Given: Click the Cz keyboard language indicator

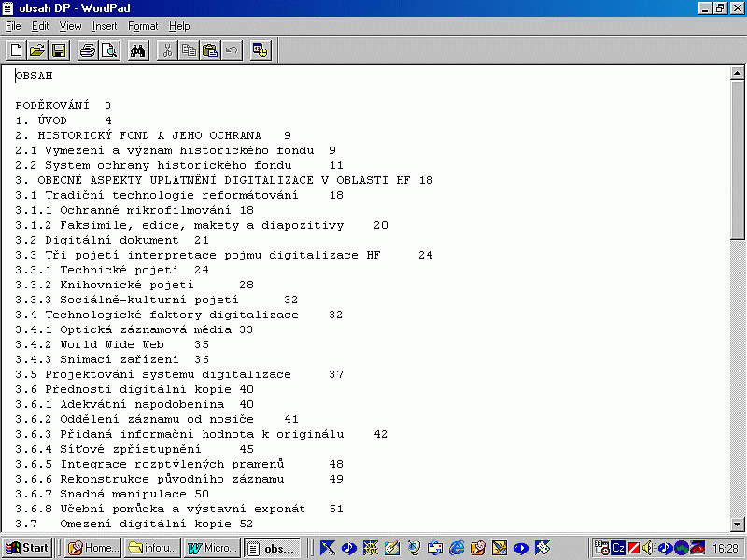Looking at the screenshot, I should coord(618,548).
